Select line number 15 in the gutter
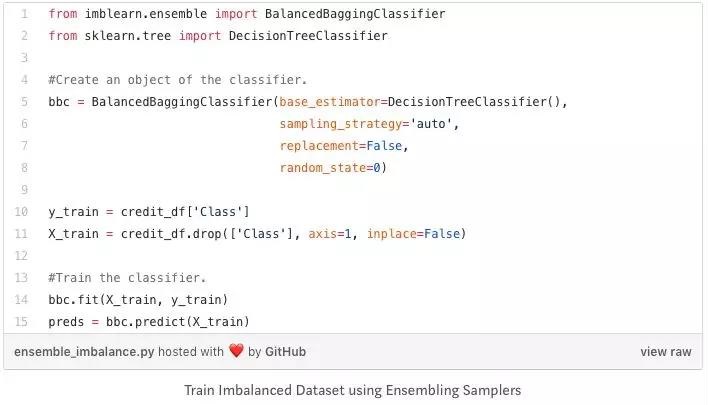The width and height of the screenshot is (708, 405). click(x=21, y=322)
